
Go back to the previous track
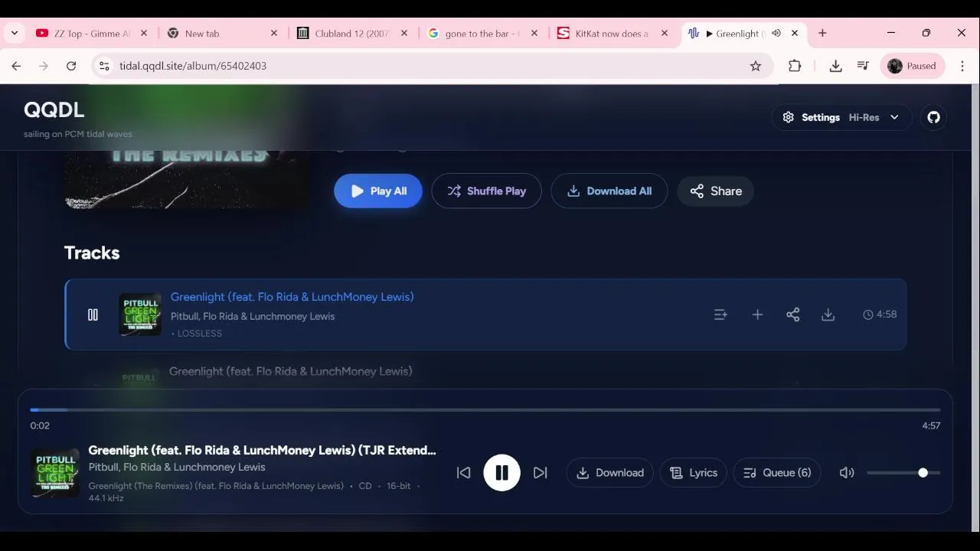click(463, 473)
